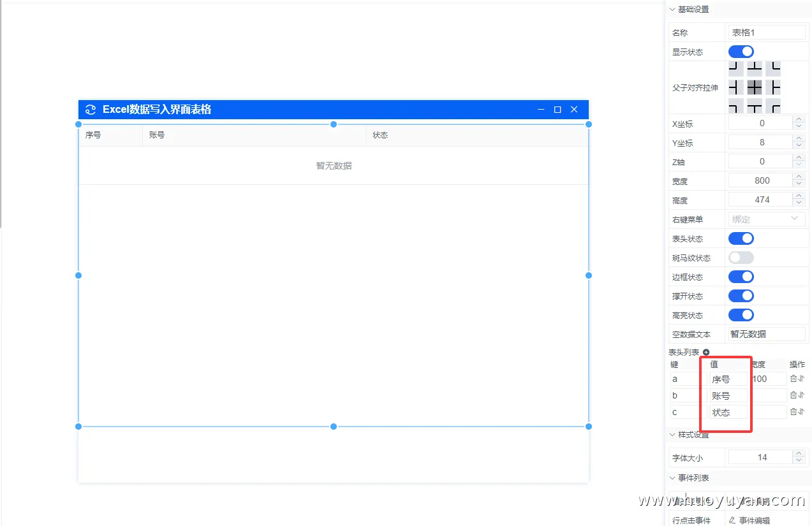
Task: Select top-right alignment stretch icon
Action: pos(773,69)
